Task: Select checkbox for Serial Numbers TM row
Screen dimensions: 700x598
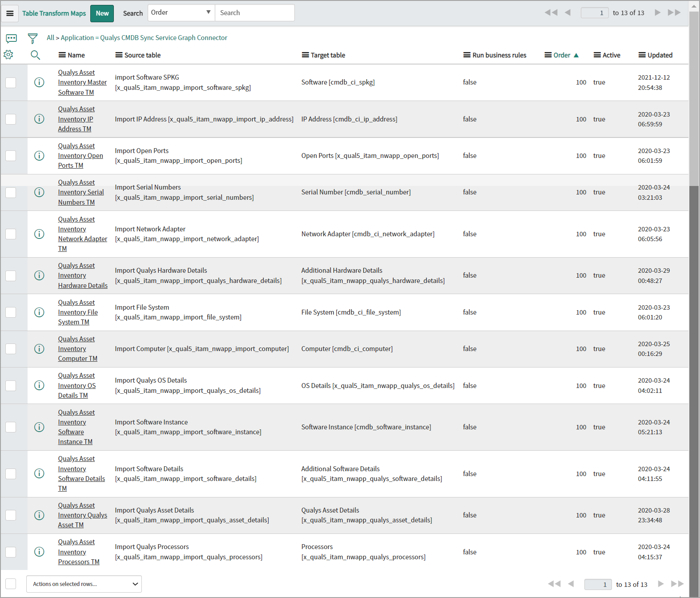Action: [11, 192]
